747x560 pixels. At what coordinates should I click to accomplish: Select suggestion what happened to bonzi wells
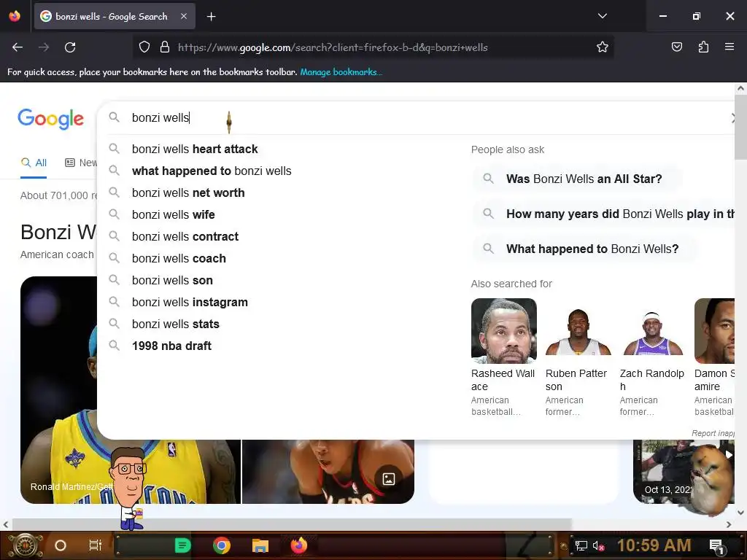coord(212,171)
